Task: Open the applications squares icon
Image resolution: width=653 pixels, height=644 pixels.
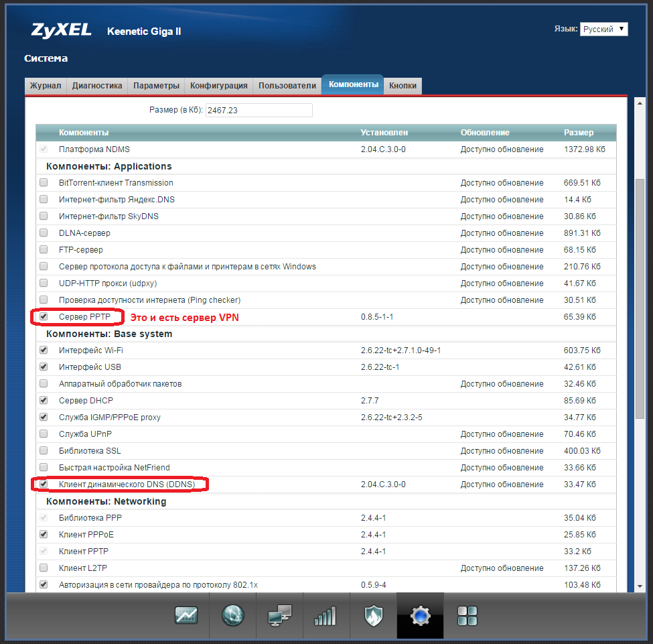Action: click(467, 616)
